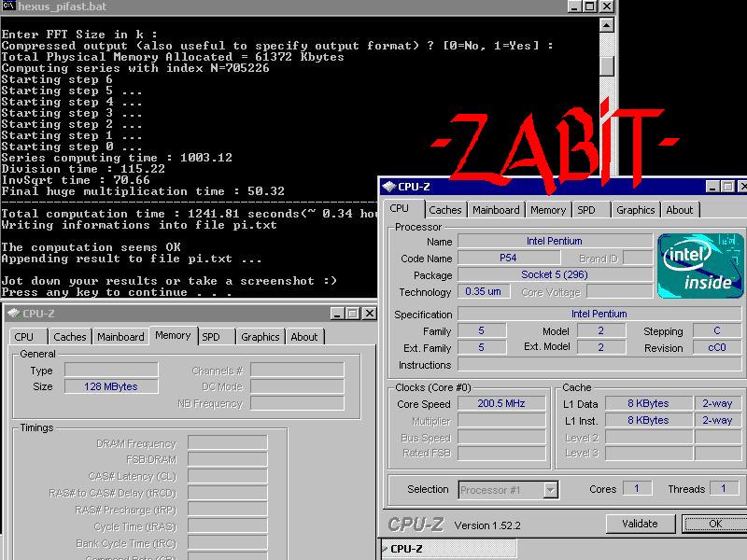Minimize the hexus_pifast.bat window

(x=575, y=7)
